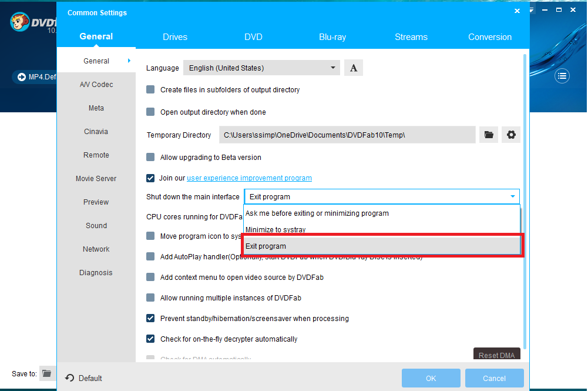Click the MP4 profile button

coord(35,77)
